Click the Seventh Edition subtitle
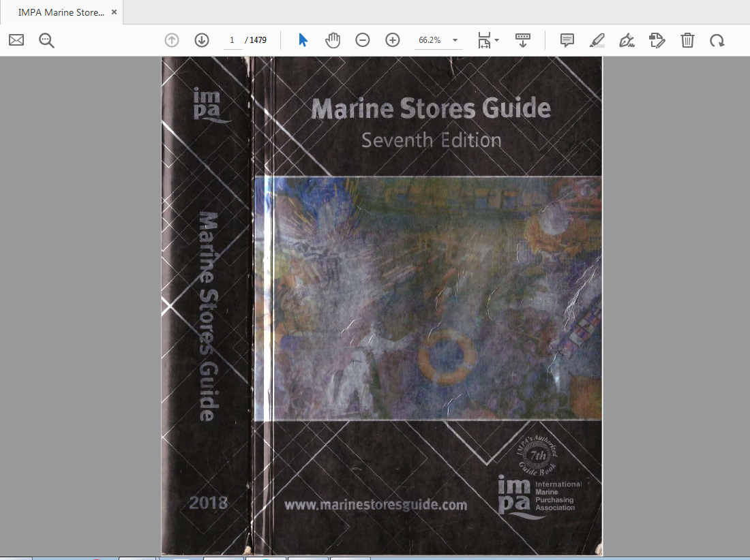This screenshot has height=560, width=750. pos(431,140)
